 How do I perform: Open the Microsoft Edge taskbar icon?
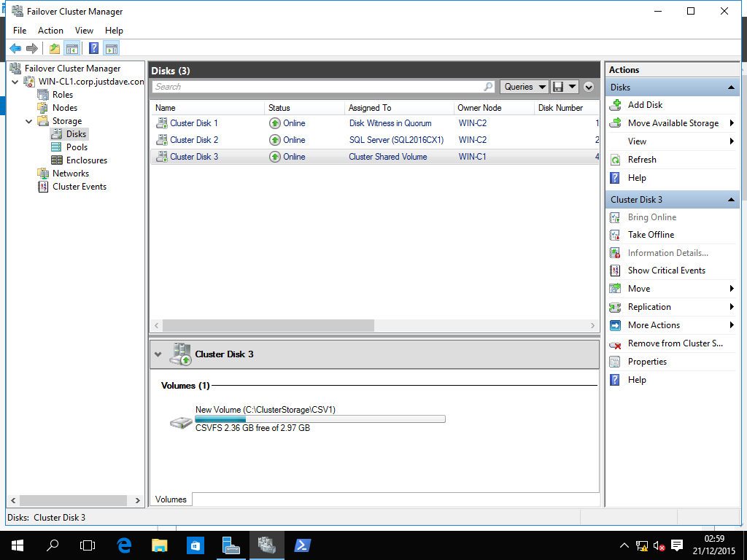(x=124, y=545)
